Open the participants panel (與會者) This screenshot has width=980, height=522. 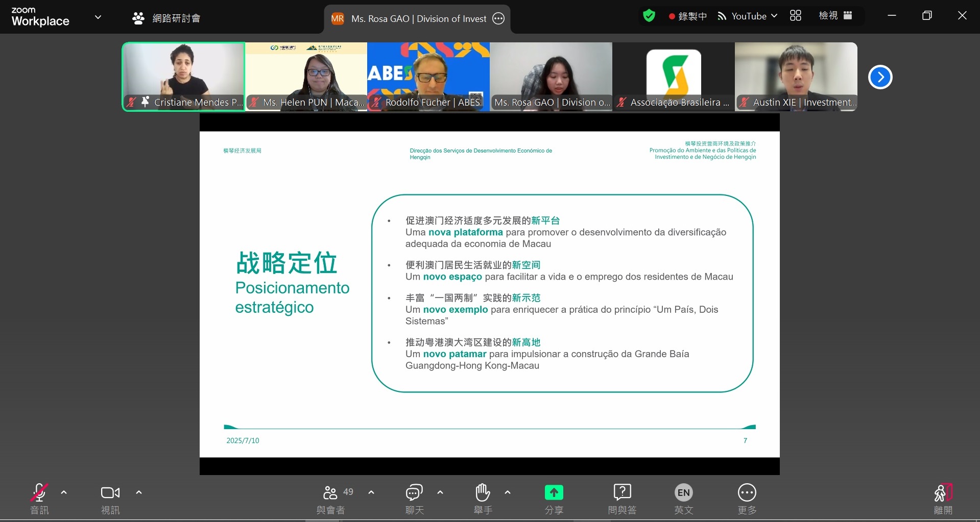331,499
